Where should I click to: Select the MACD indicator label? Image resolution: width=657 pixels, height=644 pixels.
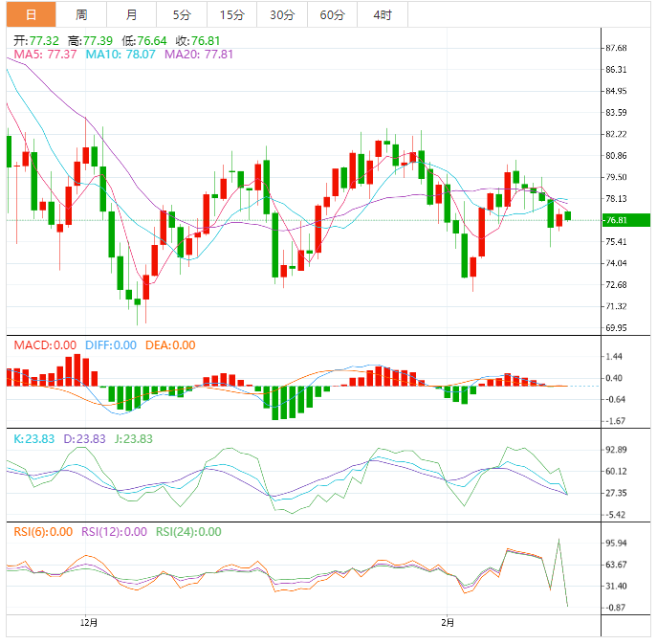click(44, 345)
